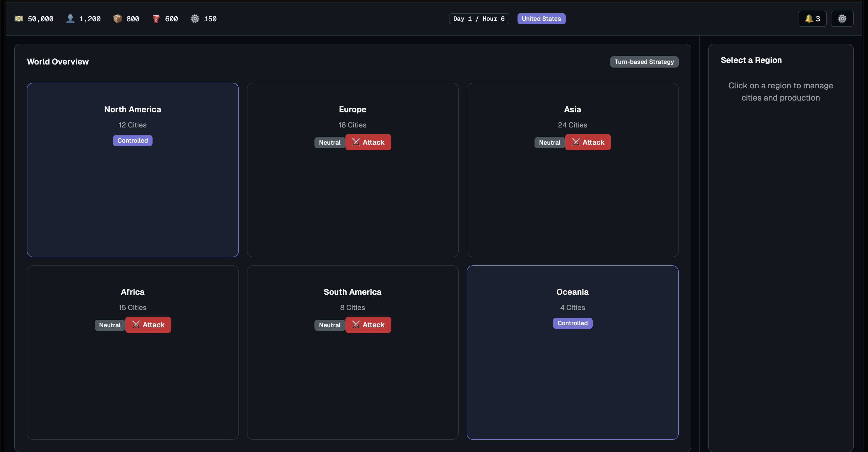
Task: Click crossed swords icon on Asia Attack
Action: (x=576, y=142)
